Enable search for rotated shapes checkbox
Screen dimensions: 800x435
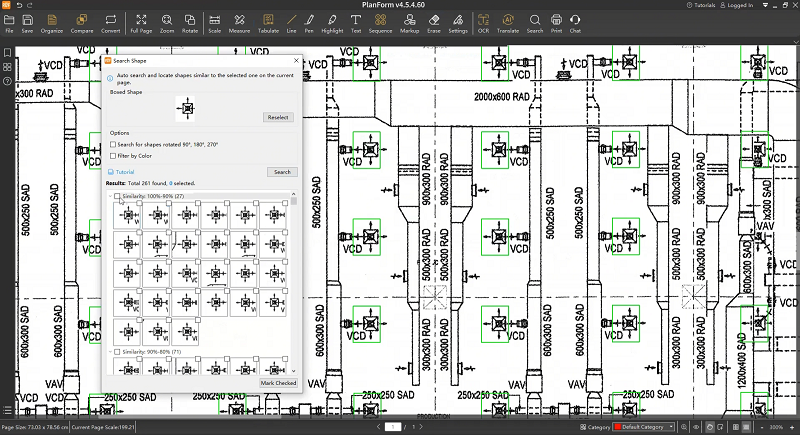[113, 144]
